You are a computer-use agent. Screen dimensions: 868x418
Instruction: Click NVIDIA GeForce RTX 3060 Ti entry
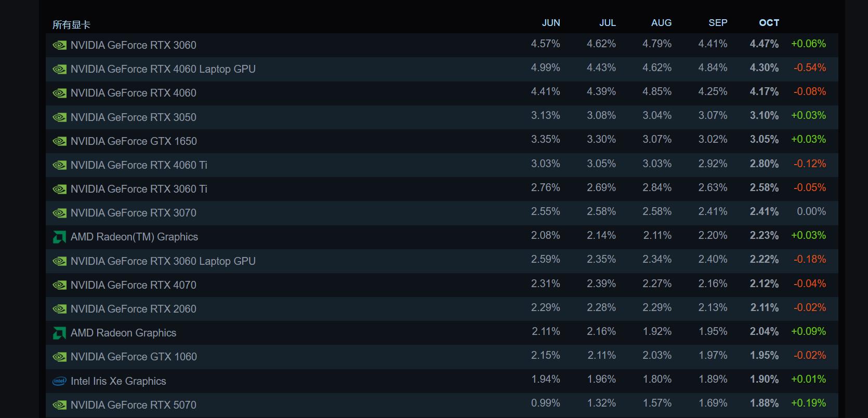(139, 189)
